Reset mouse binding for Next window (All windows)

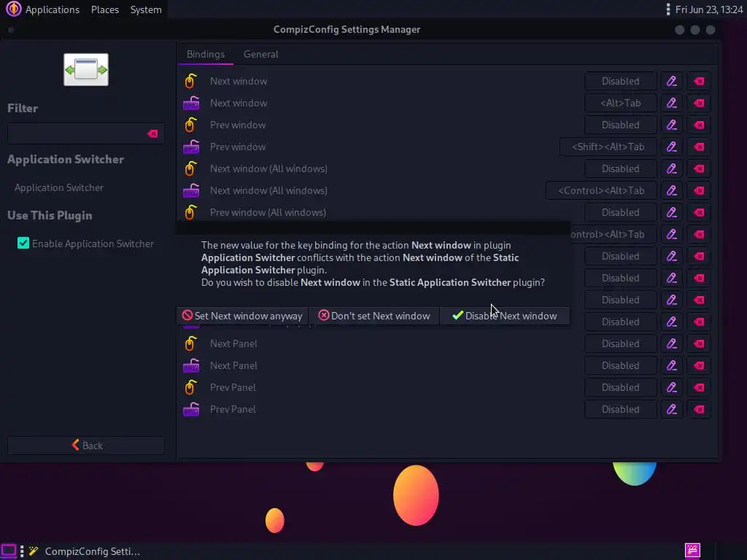pos(699,168)
